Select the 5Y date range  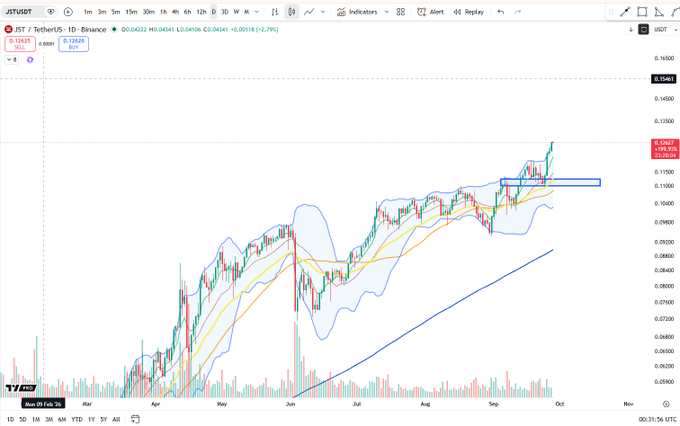pyautogui.click(x=104, y=419)
